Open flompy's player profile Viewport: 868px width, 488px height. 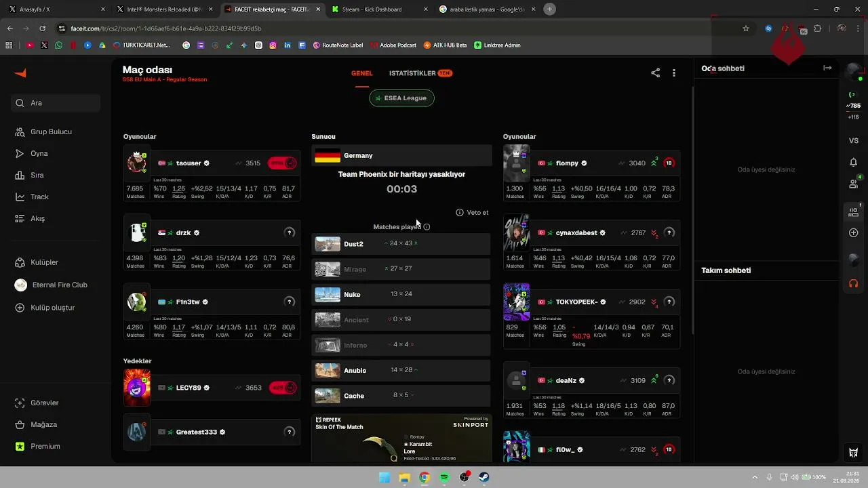(567, 163)
